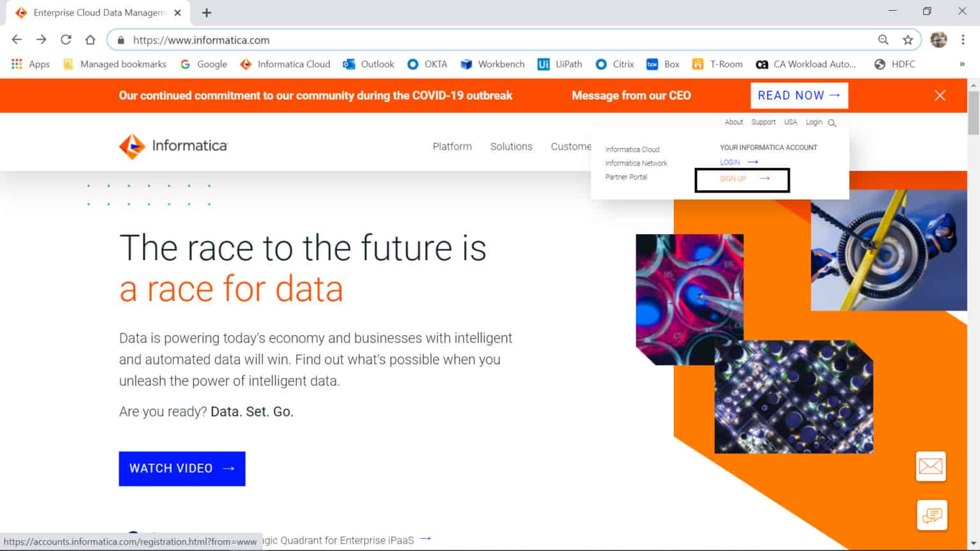Image resolution: width=980 pixels, height=551 pixels.
Task: Open the chat bubble widget
Action: (x=932, y=515)
